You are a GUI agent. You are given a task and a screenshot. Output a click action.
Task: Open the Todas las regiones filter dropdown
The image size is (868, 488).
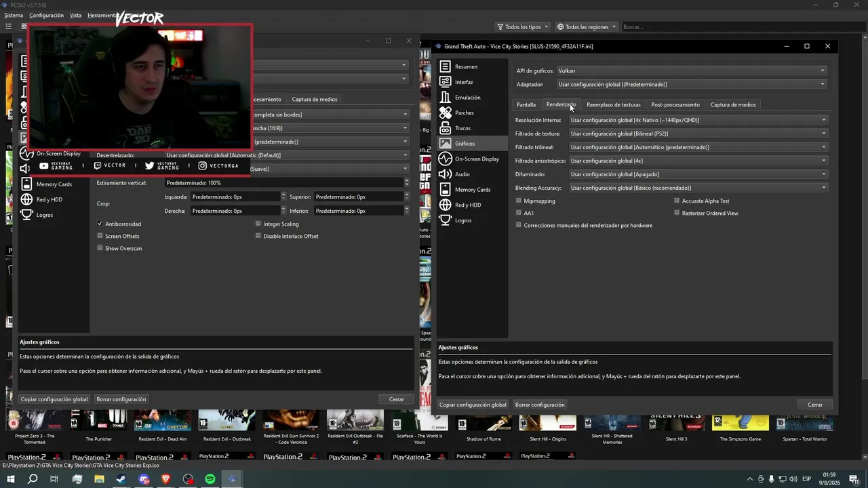[x=587, y=27]
